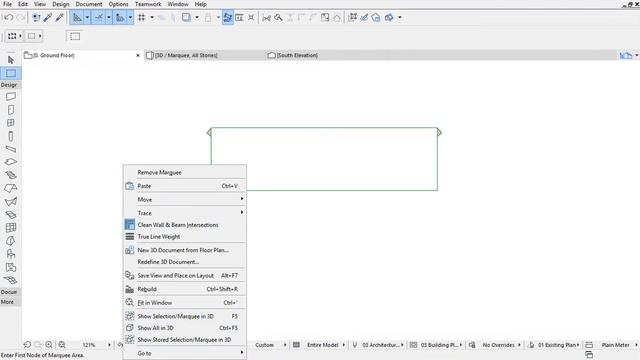Screen dimensions: 640x360
Task: Select the Column tool in toolbox
Action: [11, 136]
